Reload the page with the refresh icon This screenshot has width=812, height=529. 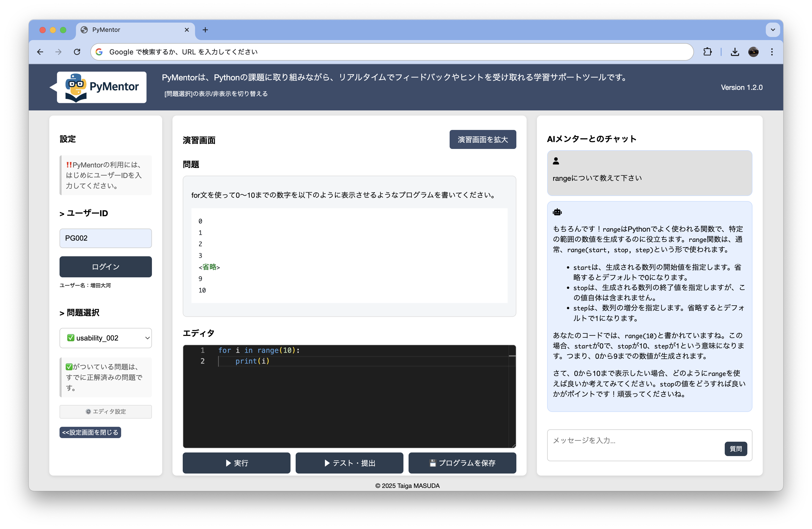click(x=77, y=52)
